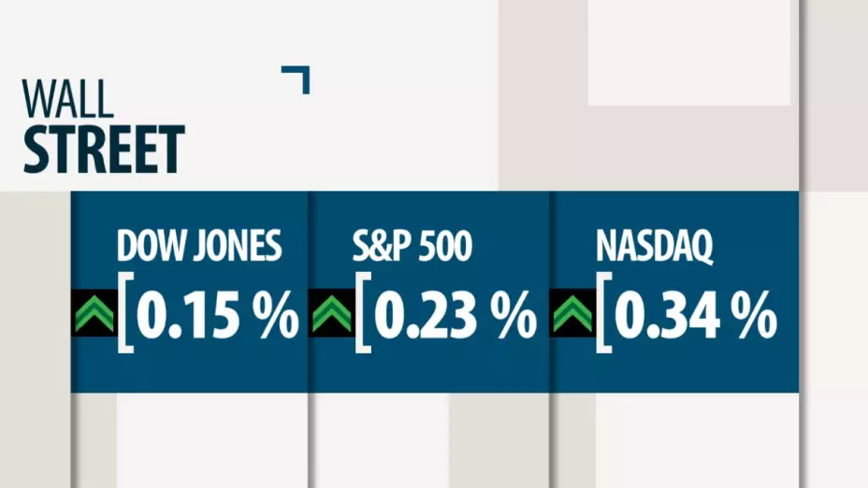Click the green up arrow beside NASDAQ

(x=573, y=312)
